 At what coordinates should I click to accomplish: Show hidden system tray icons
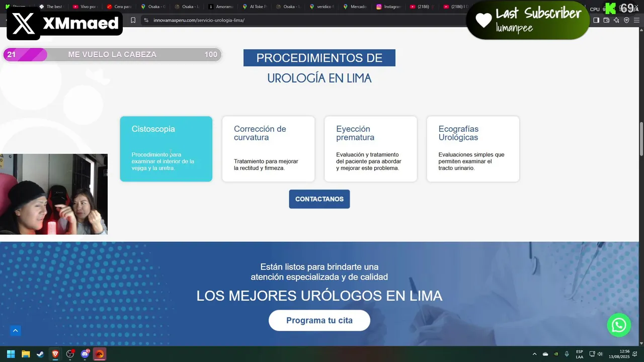coord(534,354)
